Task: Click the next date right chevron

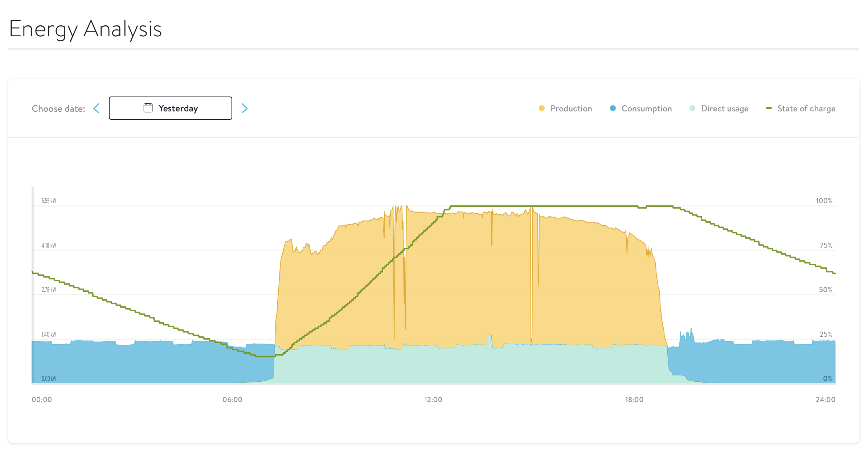Action: click(245, 108)
